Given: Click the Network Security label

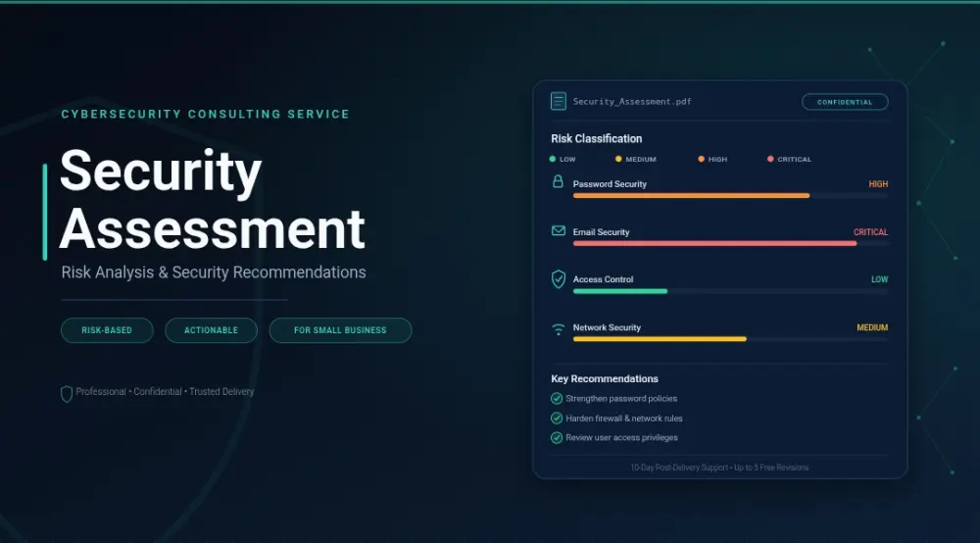Looking at the screenshot, I should (607, 327).
